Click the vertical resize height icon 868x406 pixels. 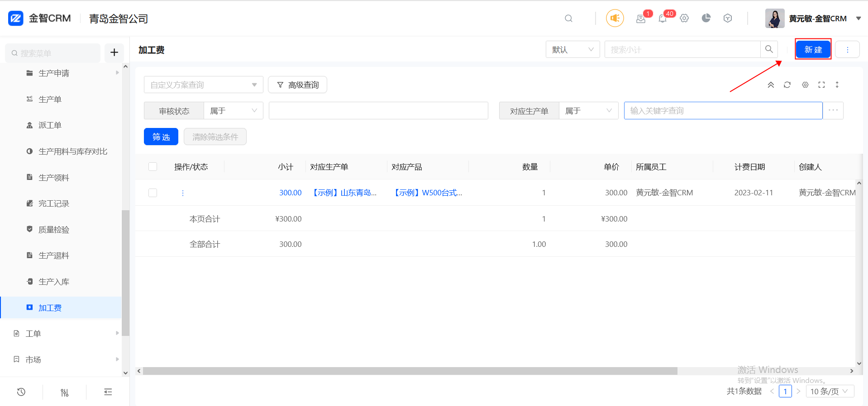pyautogui.click(x=837, y=85)
